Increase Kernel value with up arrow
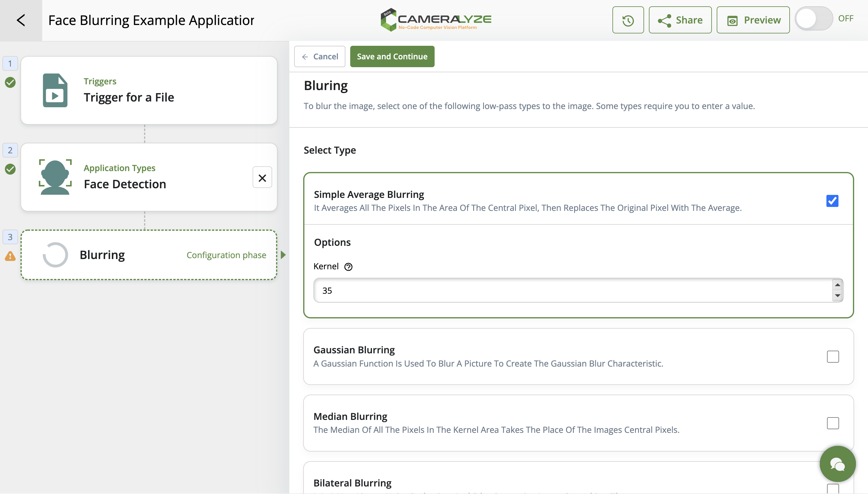 (x=838, y=285)
